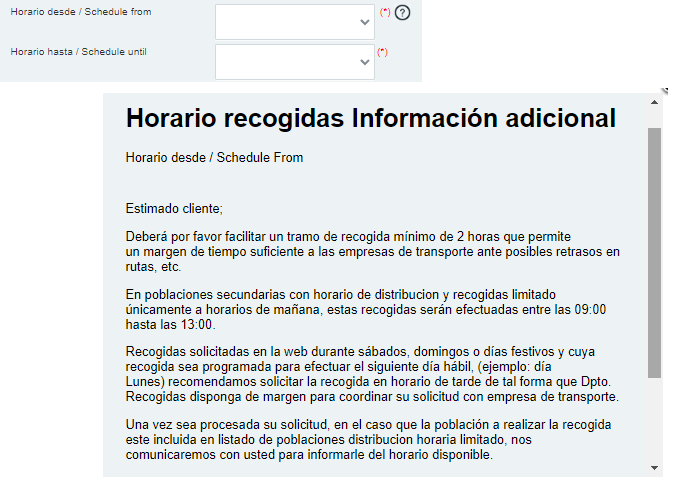
Task: Open the Horario desde dropdown
Action: click(x=294, y=22)
